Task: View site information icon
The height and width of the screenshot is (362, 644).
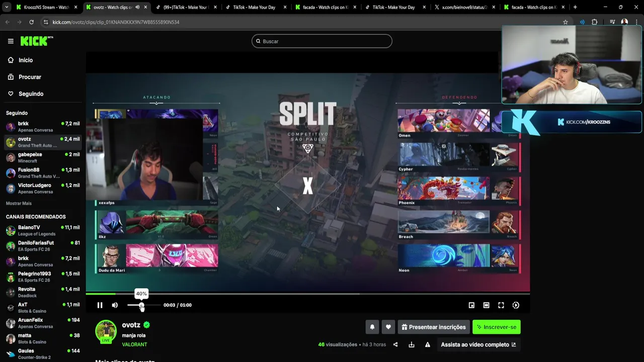Action: pyautogui.click(x=46, y=22)
